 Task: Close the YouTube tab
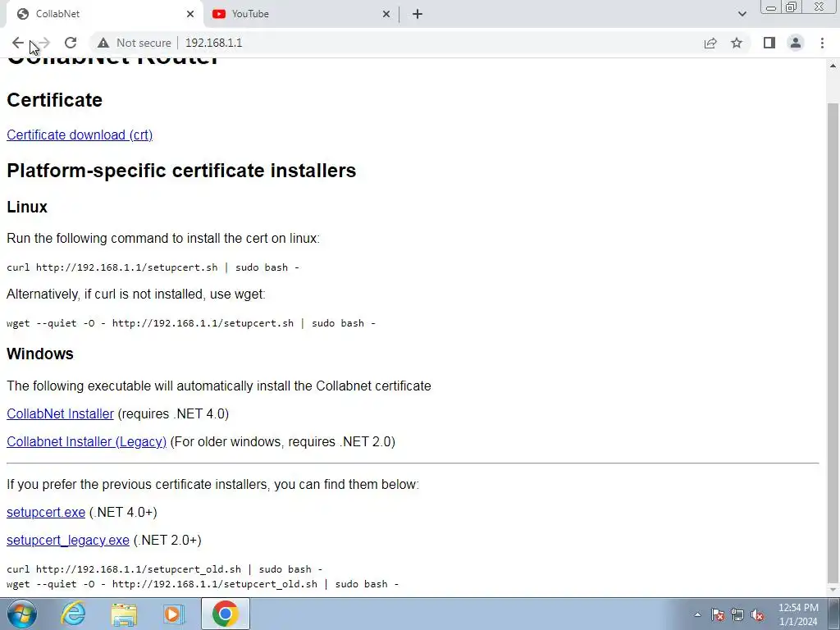386,14
